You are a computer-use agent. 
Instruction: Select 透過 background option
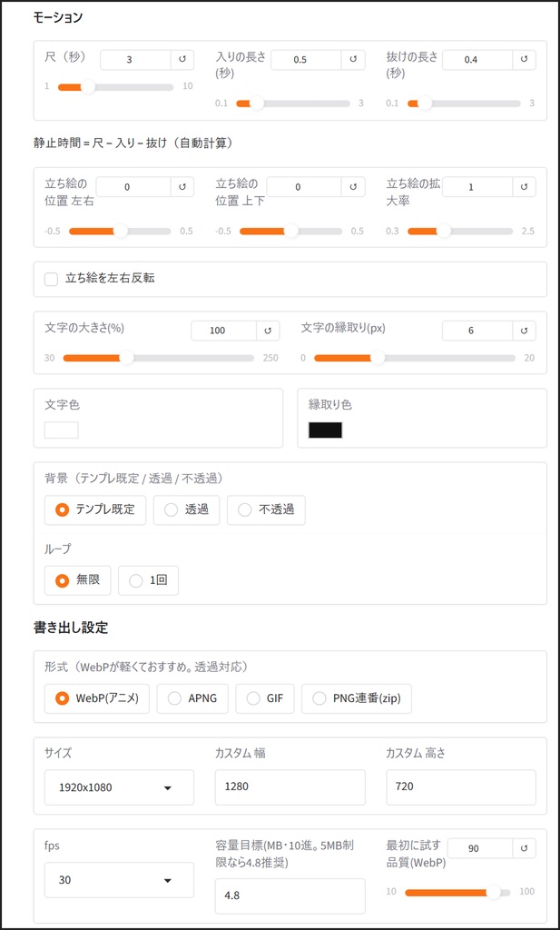point(186,510)
